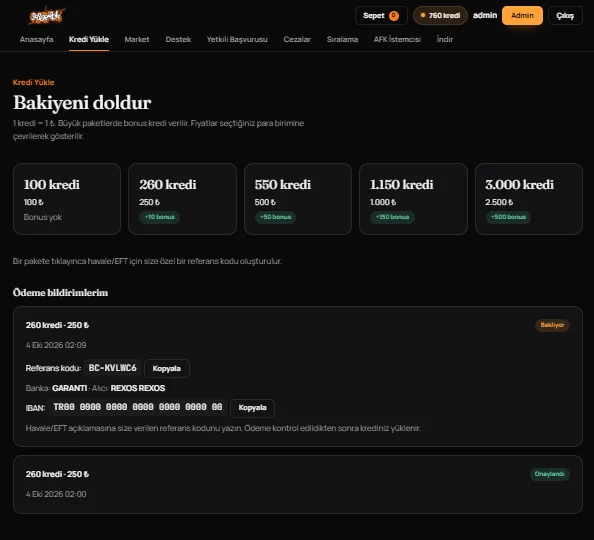This screenshot has height=540, width=594.
Task: Open the Yetkili Başvurusu tab
Action: pos(237,39)
